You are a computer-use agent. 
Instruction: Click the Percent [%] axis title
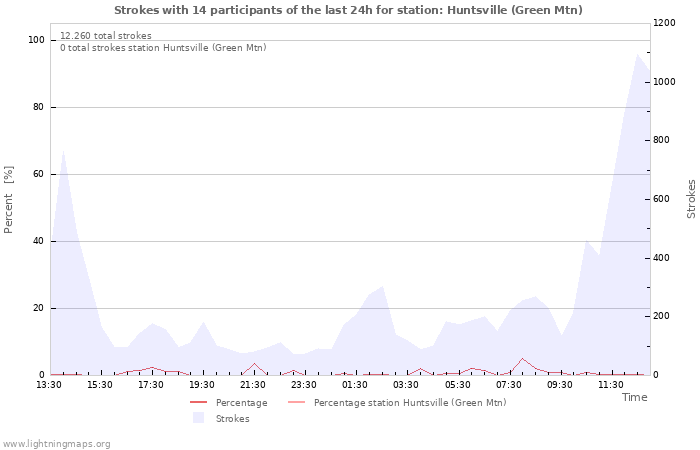pyautogui.click(x=9, y=200)
